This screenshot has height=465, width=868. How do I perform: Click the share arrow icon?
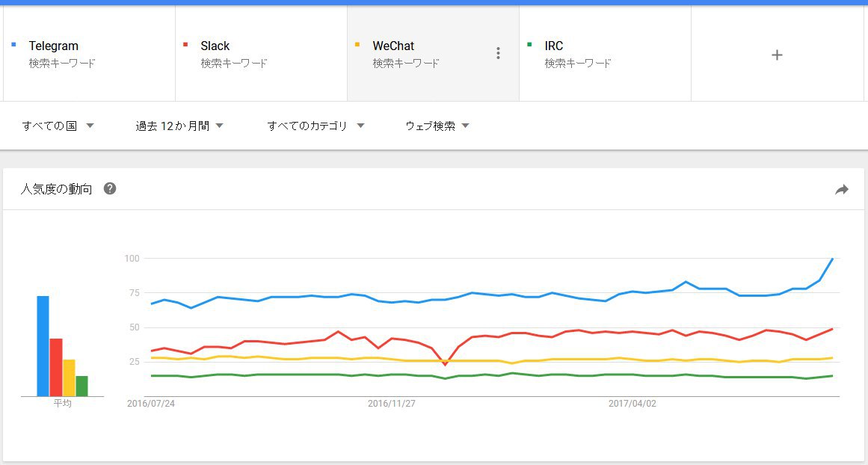[x=842, y=190]
